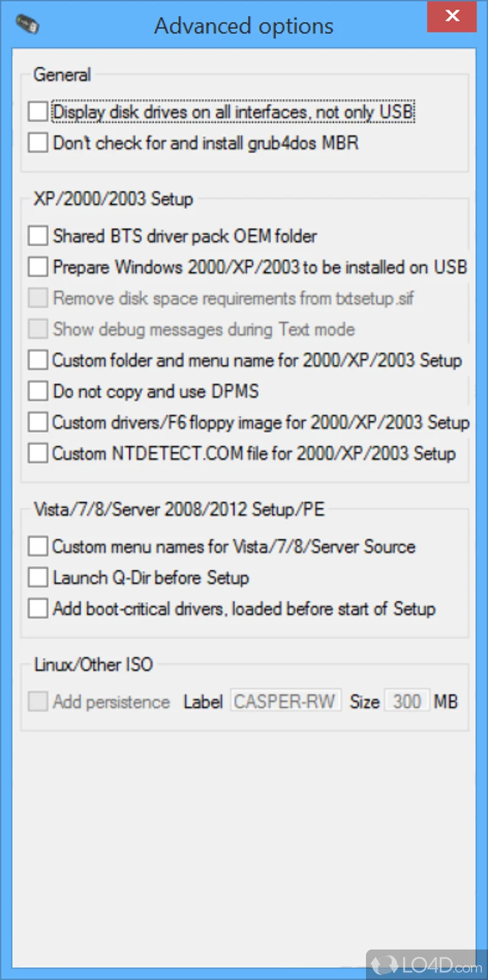The image size is (488, 980).
Task: Close the Advanced options window
Action: coord(452,16)
